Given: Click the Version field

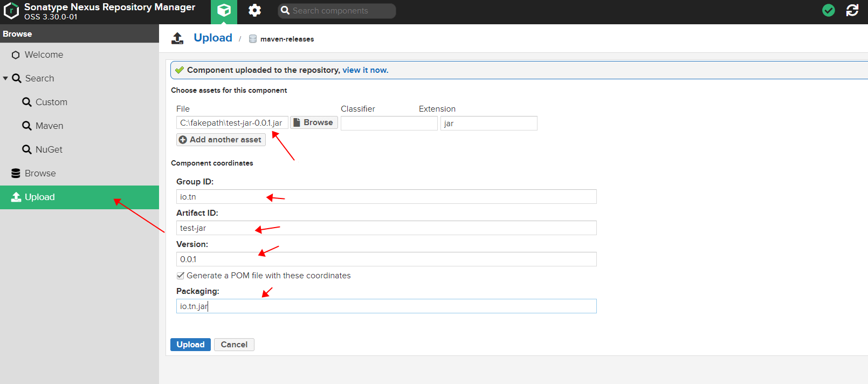Looking at the screenshot, I should [x=387, y=259].
